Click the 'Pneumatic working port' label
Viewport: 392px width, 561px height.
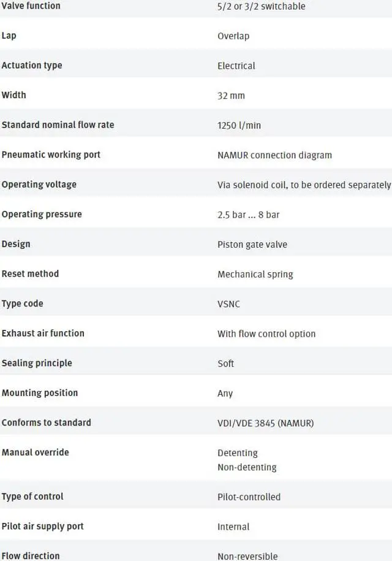coord(51,155)
